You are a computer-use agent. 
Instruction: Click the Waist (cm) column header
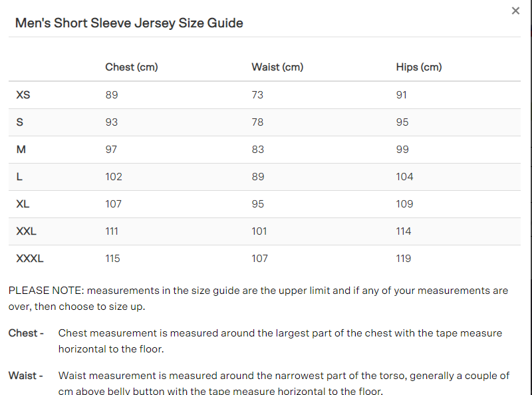pos(277,67)
